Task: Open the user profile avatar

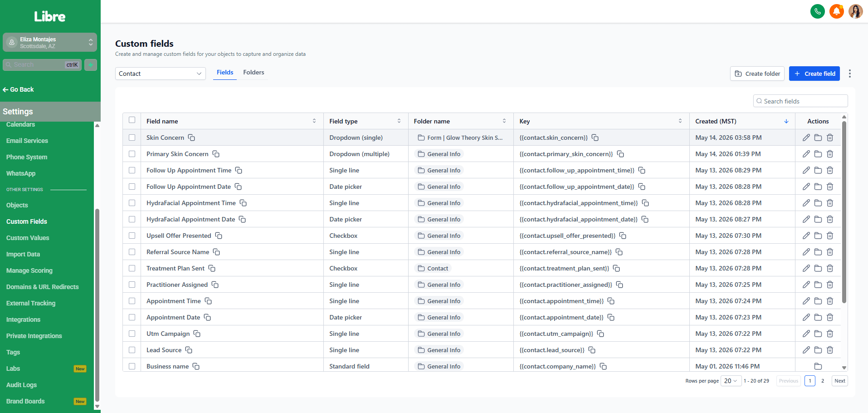Action: click(855, 11)
